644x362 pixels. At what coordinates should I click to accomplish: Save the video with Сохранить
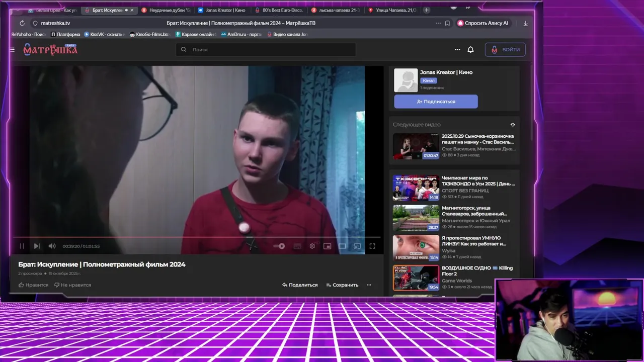tap(342, 285)
